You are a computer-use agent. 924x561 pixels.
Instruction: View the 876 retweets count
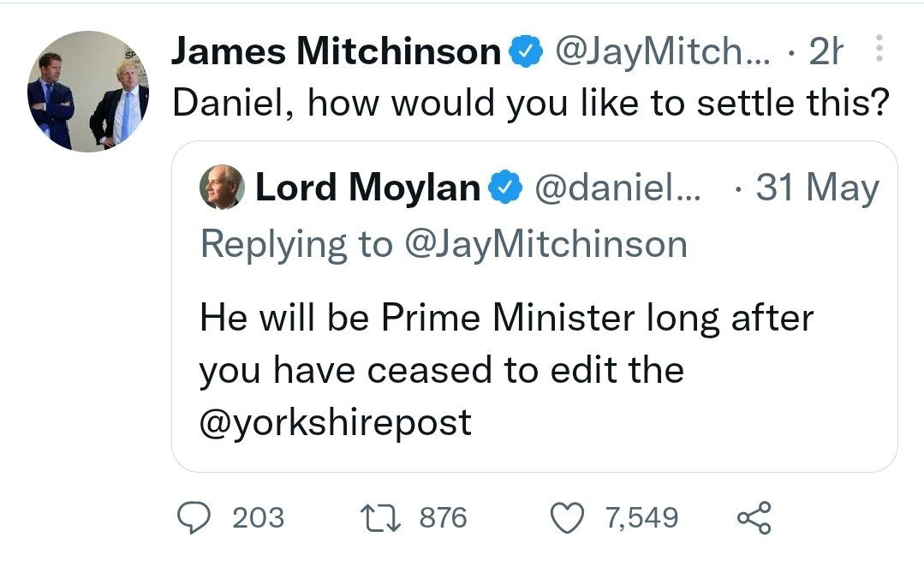tap(443, 517)
